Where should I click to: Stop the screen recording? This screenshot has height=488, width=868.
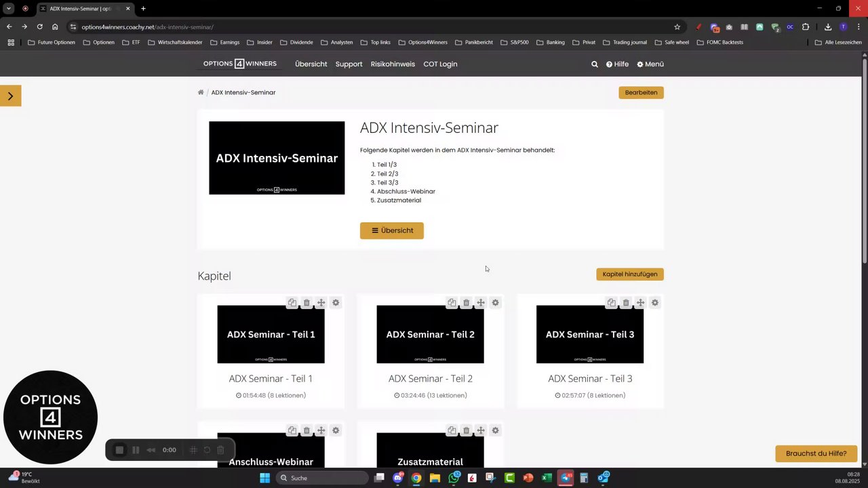pyautogui.click(x=119, y=450)
